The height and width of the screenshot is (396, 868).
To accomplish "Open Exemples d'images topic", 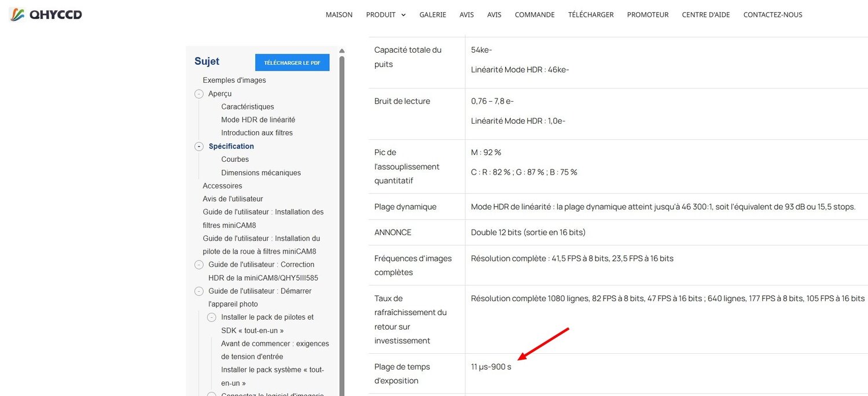I will pos(234,80).
